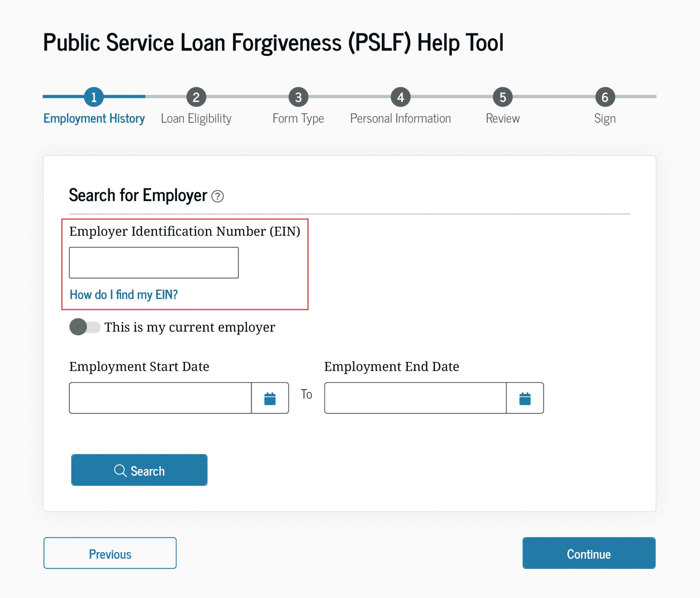Click the magnifier icon on the Search button
Image resolution: width=700 pixels, height=598 pixels.
pos(120,470)
